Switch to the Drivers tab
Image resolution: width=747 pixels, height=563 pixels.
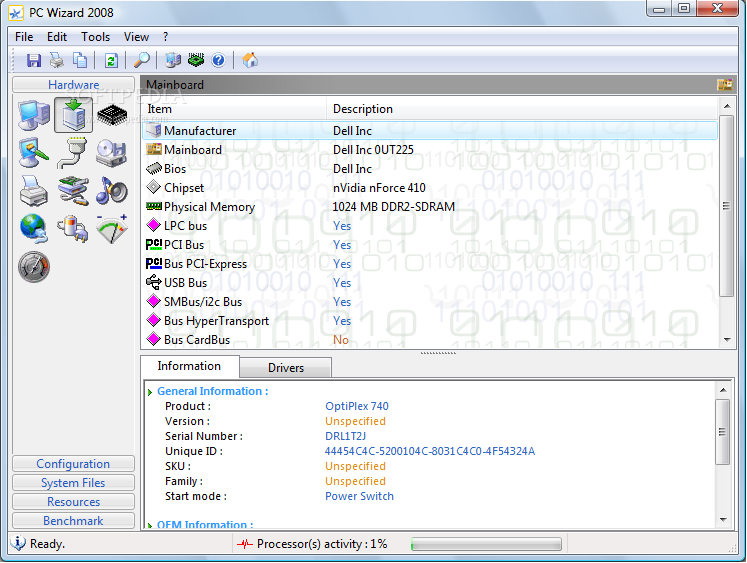point(286,368)
